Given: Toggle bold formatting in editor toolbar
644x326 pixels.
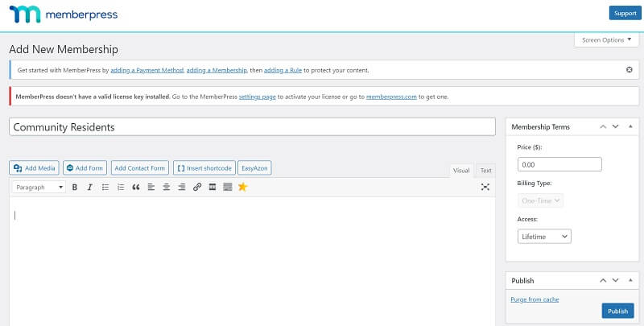Looking at the screenshot, I should point(75,188).
